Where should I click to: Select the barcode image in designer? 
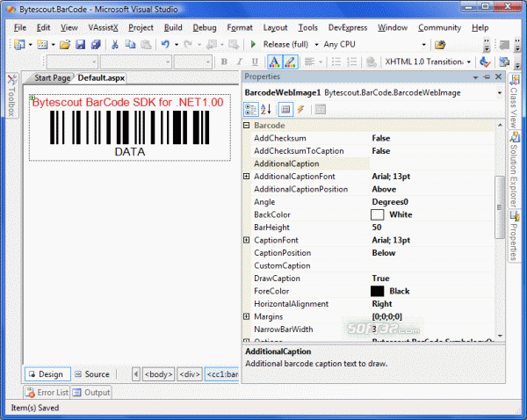click(130, 127)
